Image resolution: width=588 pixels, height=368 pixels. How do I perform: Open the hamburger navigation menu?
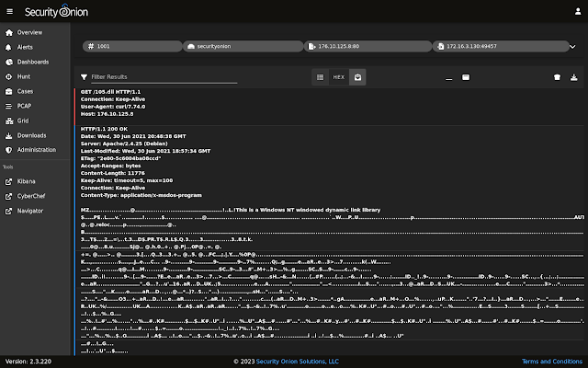pos(10,12)
